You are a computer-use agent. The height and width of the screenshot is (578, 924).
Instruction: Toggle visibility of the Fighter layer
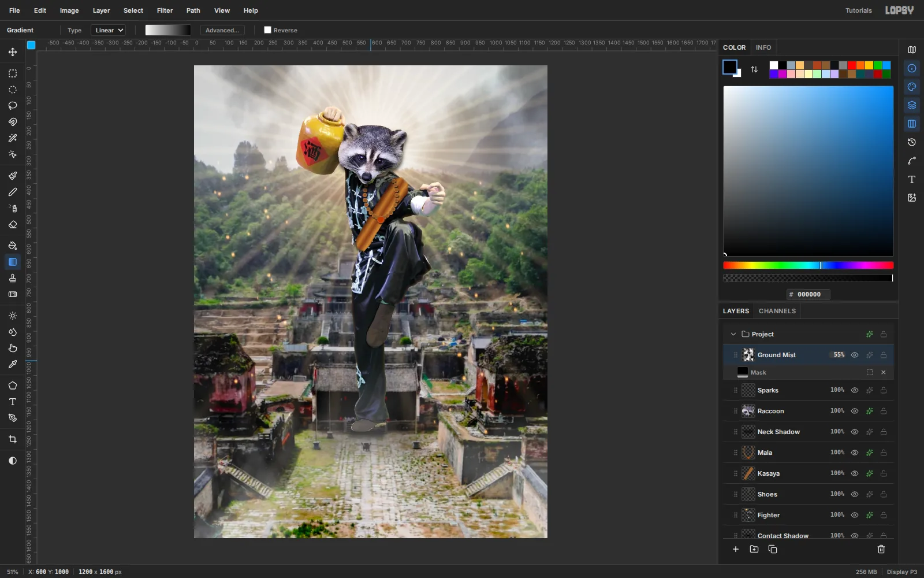[855, 515]
